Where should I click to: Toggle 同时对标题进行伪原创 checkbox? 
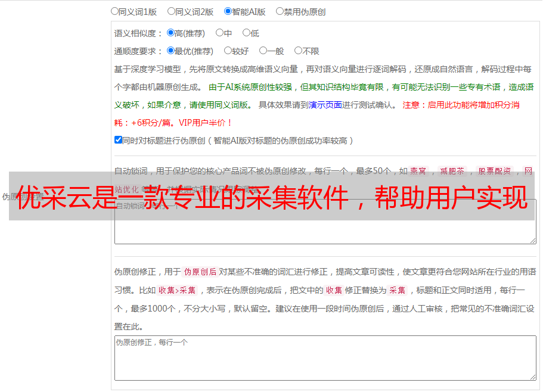[118, 140]
